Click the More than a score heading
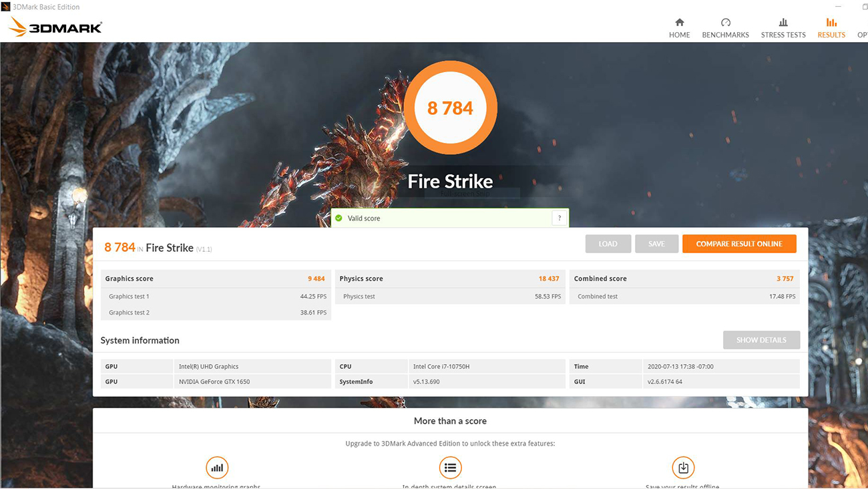 [x=450, y=421]
